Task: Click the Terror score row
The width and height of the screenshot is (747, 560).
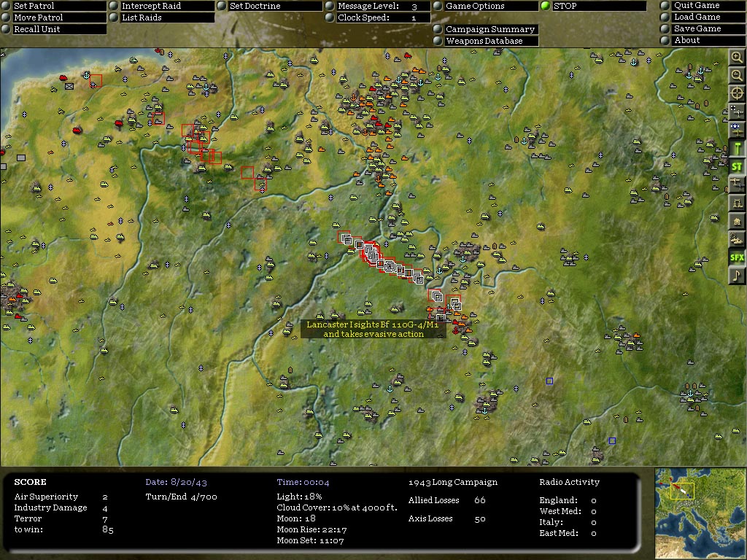Action: 61,518
